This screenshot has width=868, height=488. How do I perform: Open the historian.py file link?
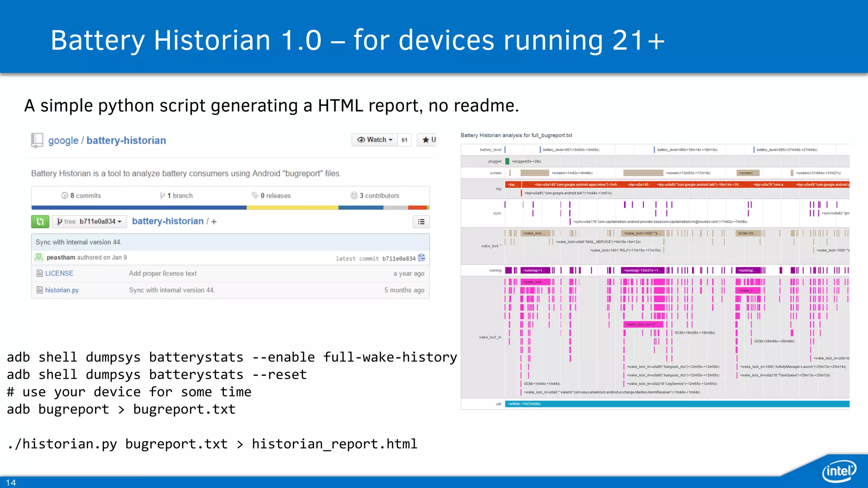pyautogui.click(x=62, y=290)
